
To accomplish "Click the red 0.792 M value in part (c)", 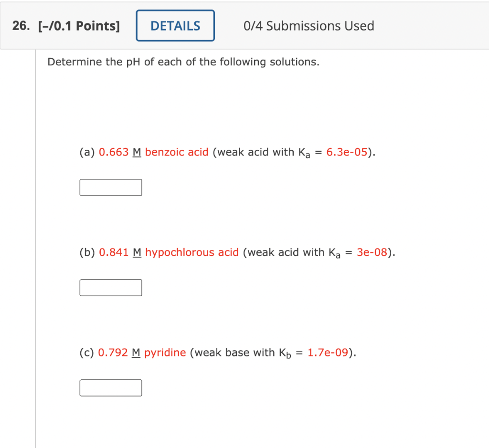I will pyautogui.click(x=114, y=352).
